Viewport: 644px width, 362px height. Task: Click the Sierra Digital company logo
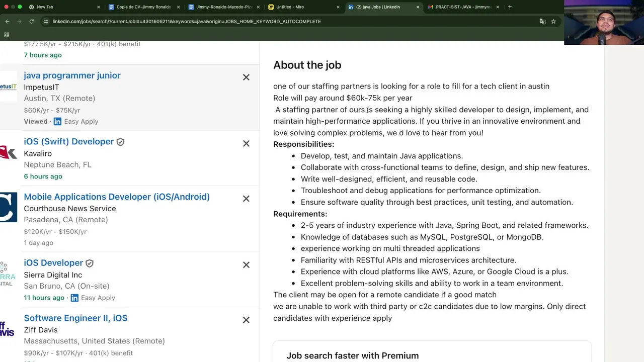tap(8, 274)
